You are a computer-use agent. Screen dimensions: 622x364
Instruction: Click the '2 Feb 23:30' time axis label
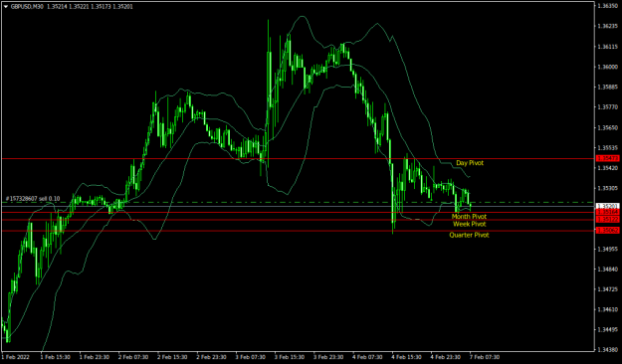click(x=212, y=357)
